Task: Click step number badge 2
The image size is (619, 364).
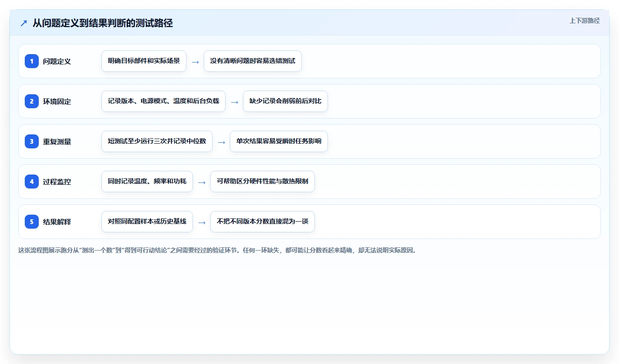Action: point(32,101)
